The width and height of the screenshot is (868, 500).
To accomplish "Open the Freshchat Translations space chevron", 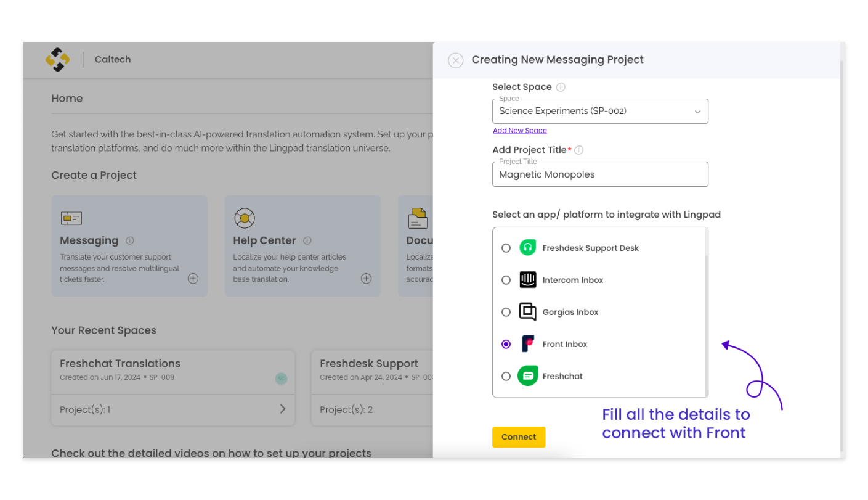I will click(283, 409).
